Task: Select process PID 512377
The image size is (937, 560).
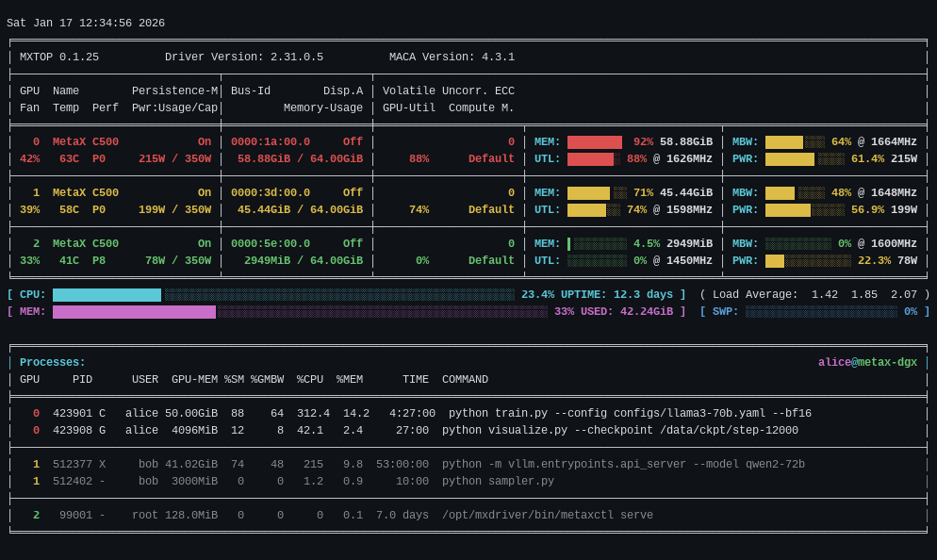Action: click(73, 464)
